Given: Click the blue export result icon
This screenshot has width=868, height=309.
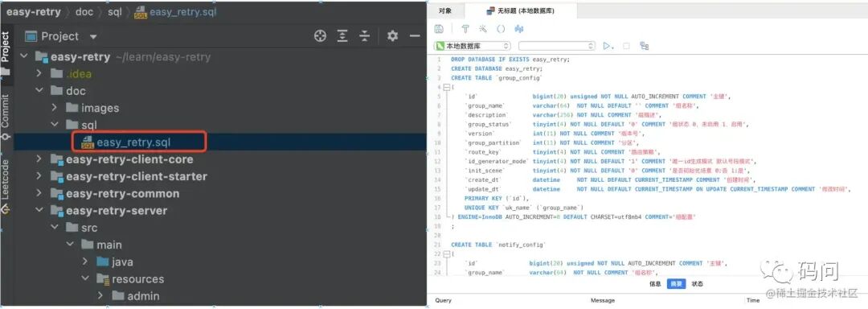Looking at the screenshot, I should click(519, 29).
